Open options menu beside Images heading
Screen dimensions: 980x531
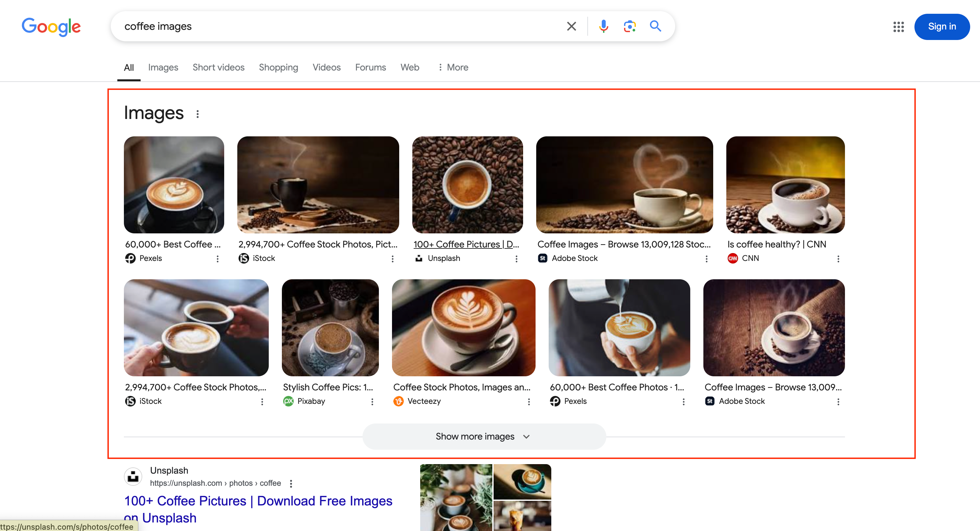click(x=197, y=114)
